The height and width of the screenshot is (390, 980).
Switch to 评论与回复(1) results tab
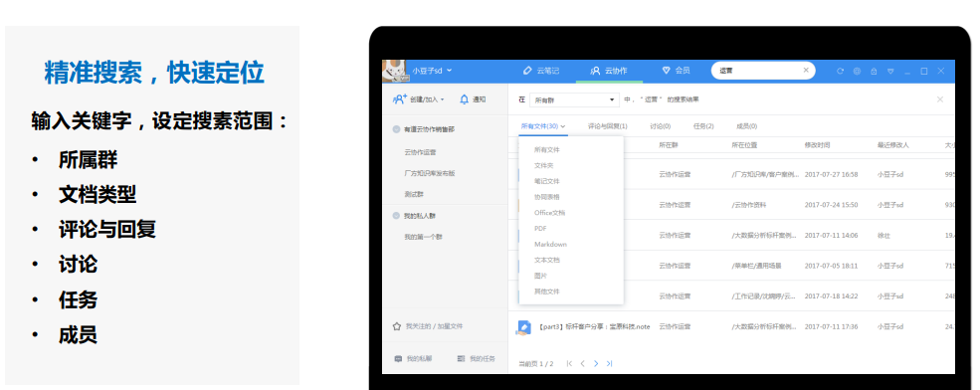[608, 126]
